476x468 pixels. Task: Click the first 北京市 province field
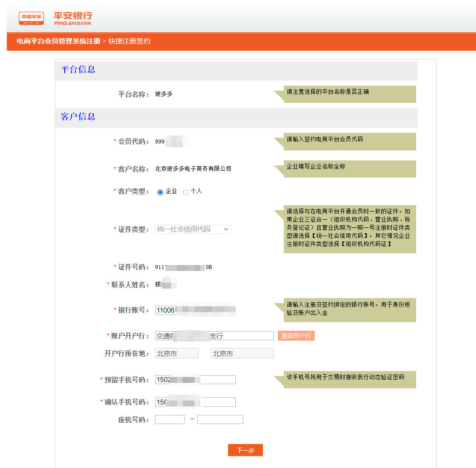tap(177, 353)
